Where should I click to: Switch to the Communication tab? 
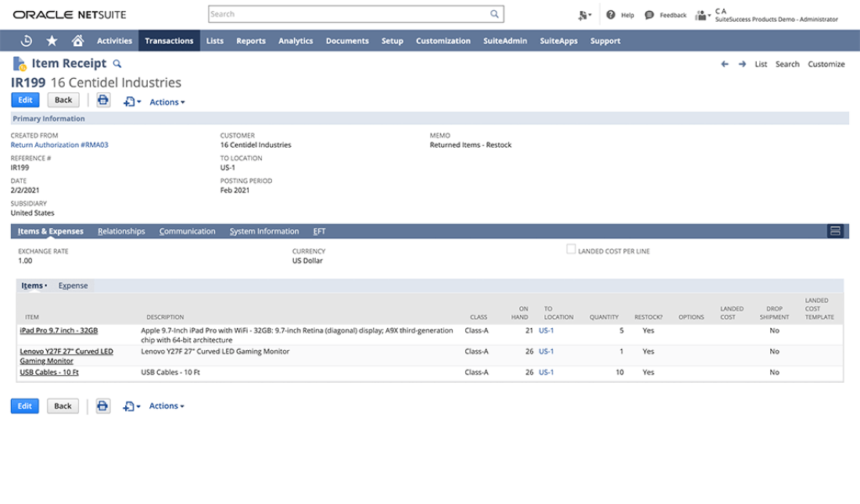[187, 231]
